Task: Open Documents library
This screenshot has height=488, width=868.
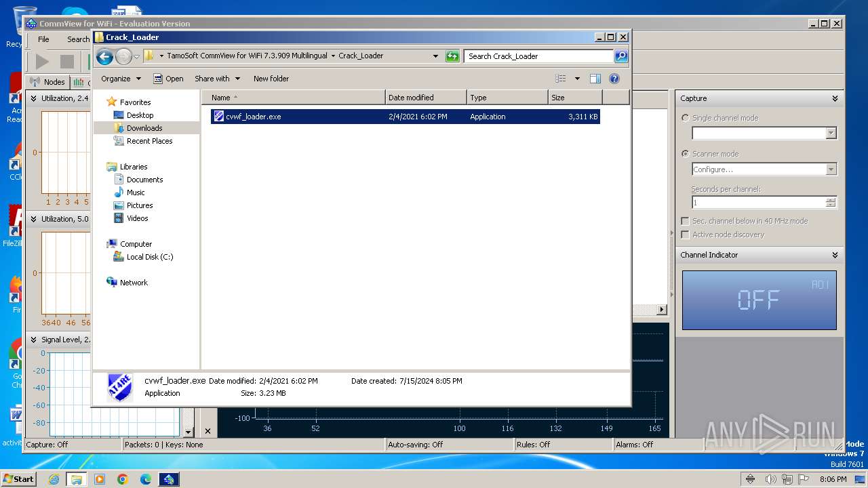Action: coord(144,180)
